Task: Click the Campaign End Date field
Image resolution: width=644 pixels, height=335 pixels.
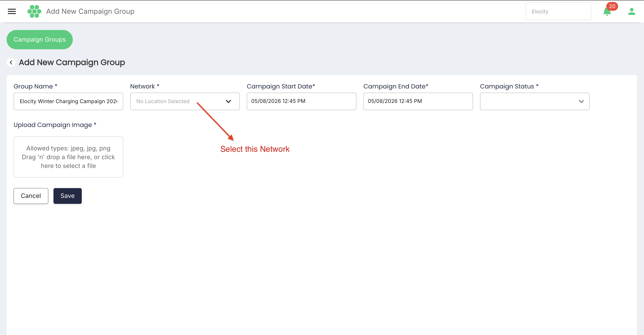Action: [x=418, y=101]
